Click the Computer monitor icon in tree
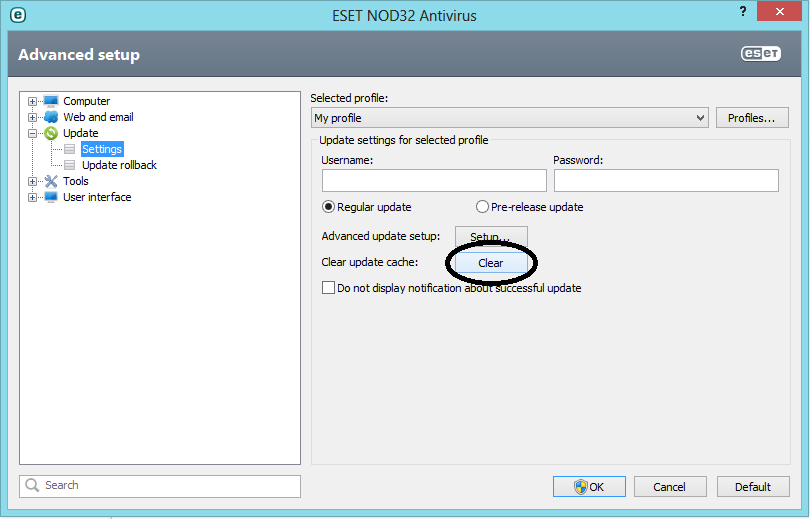This screenshot has width=810, height=519. [51, 101]
